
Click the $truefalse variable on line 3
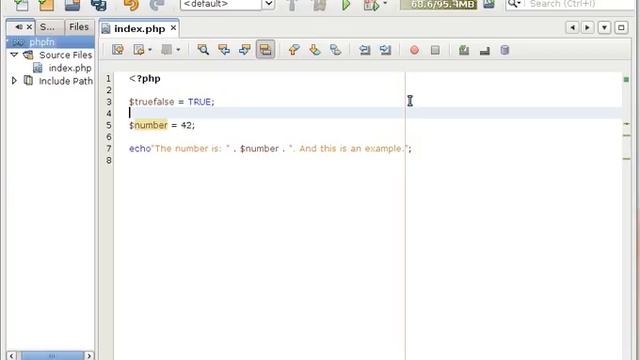click(x=151, y=102)
